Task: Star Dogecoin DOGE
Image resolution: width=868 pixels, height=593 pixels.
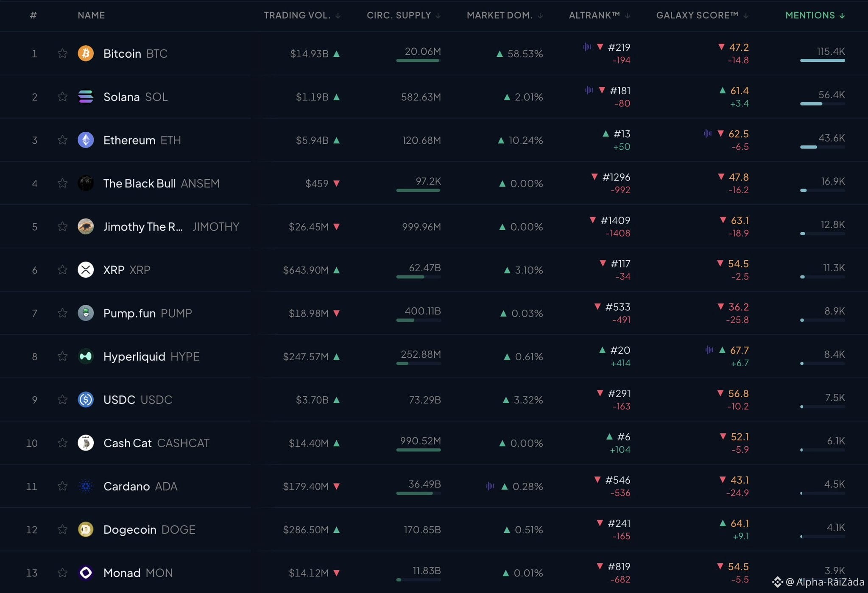Action: pos(62,529)
